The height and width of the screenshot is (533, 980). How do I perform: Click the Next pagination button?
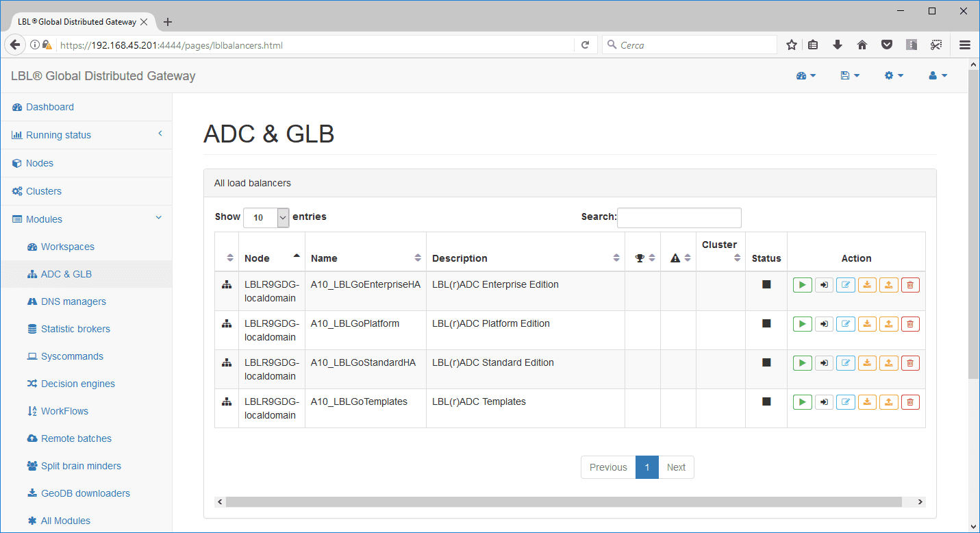[676, 467]
